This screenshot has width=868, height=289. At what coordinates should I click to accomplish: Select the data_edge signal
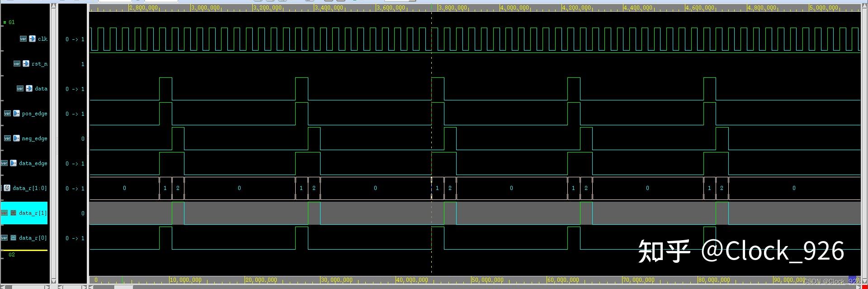(33, 163)
